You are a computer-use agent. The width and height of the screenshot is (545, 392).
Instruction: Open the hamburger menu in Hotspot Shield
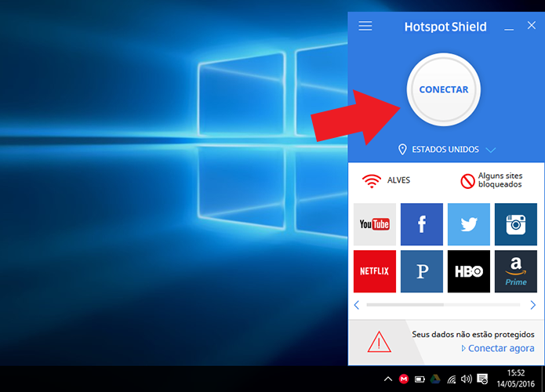coord(365,26)
